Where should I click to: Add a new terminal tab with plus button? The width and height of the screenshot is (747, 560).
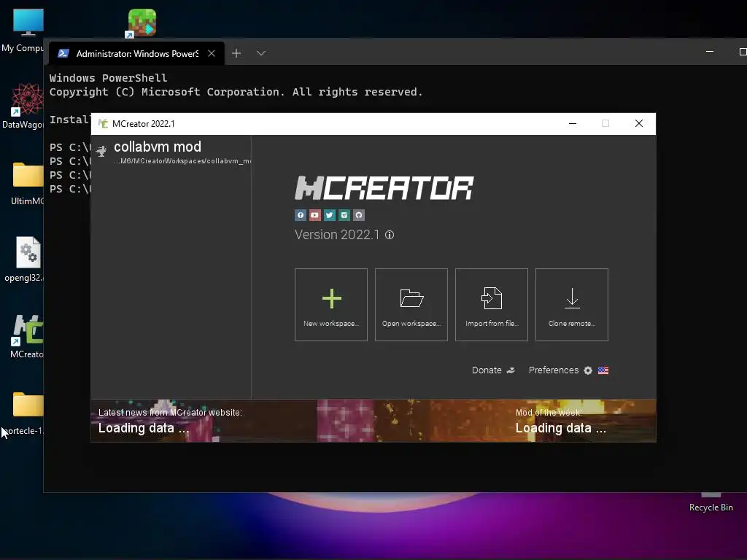click(236, 53)
